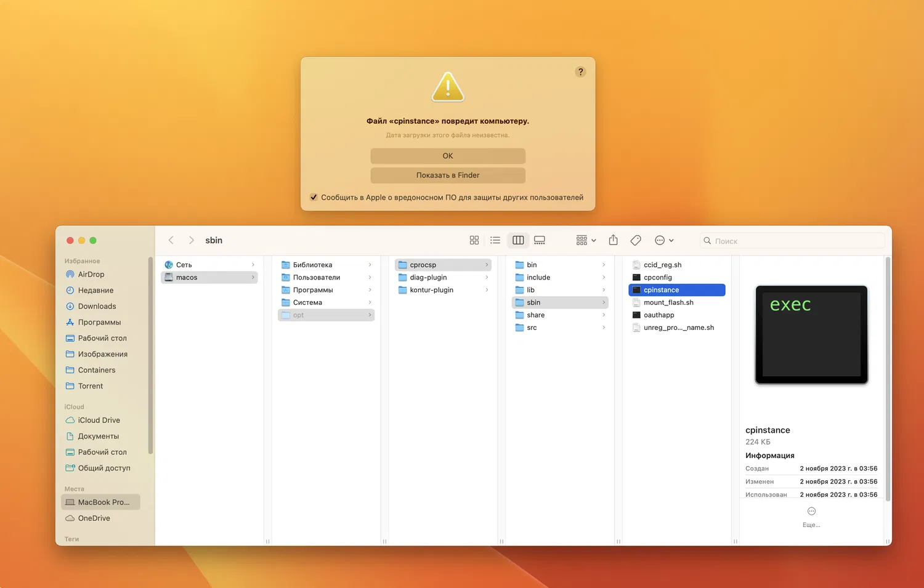Go forward in Finder navigation
This screenshot has height=588, width=924.
click(x=192, y=240)
